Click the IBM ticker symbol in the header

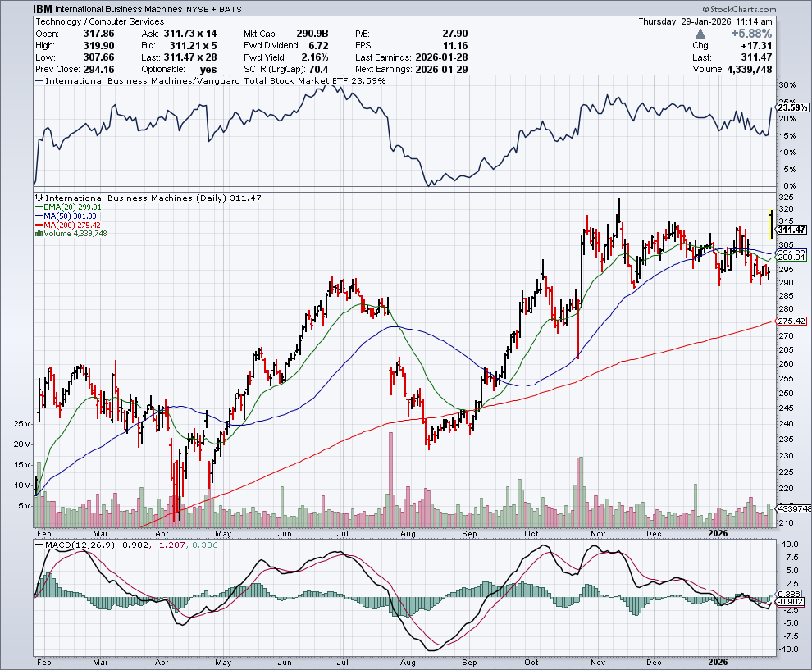pyautogui.click(x=43, y=9)
